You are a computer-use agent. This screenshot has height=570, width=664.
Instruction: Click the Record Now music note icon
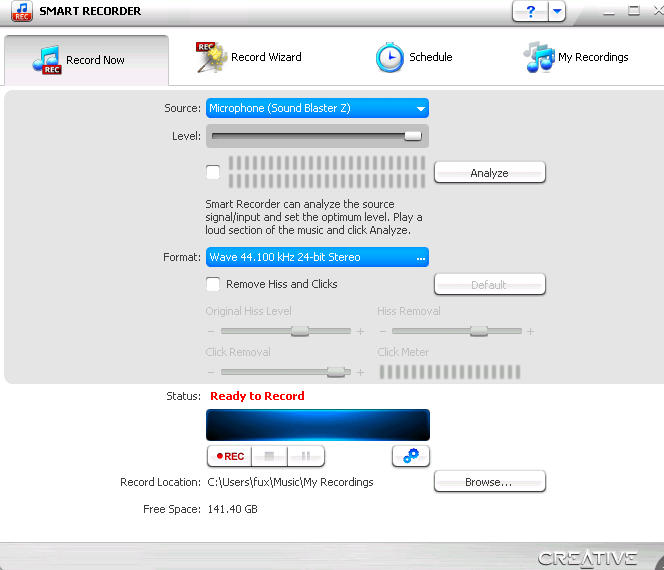point(46,61)
